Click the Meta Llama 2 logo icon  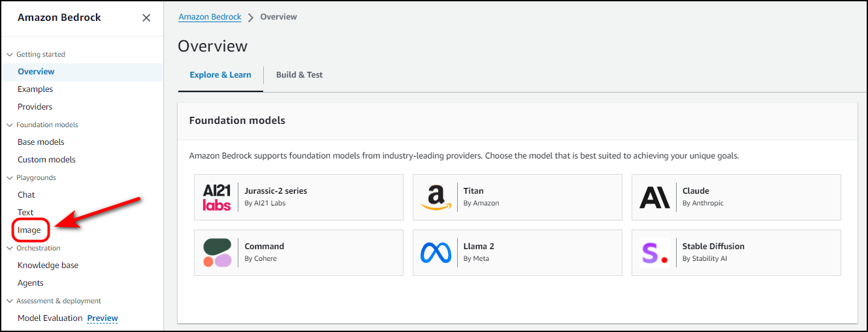(x=436, y=252)
